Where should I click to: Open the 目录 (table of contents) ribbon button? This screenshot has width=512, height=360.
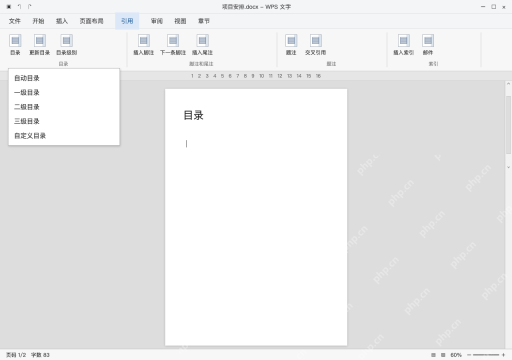click(15, 44)
